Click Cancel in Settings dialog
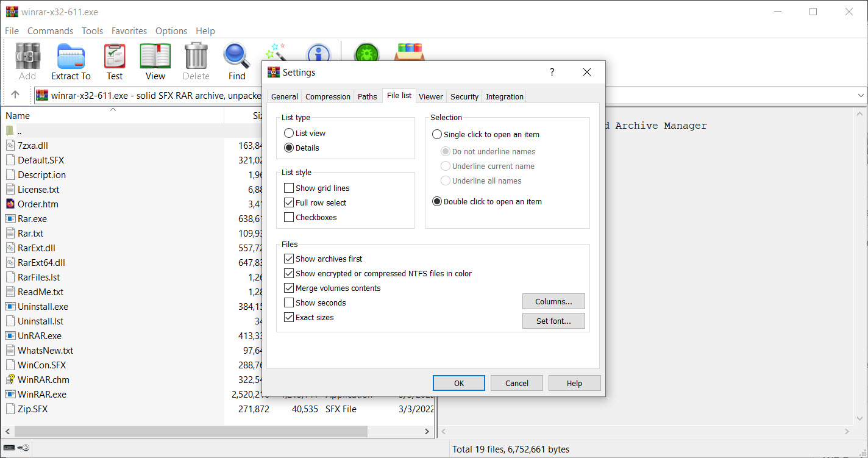 coord(517,383)
